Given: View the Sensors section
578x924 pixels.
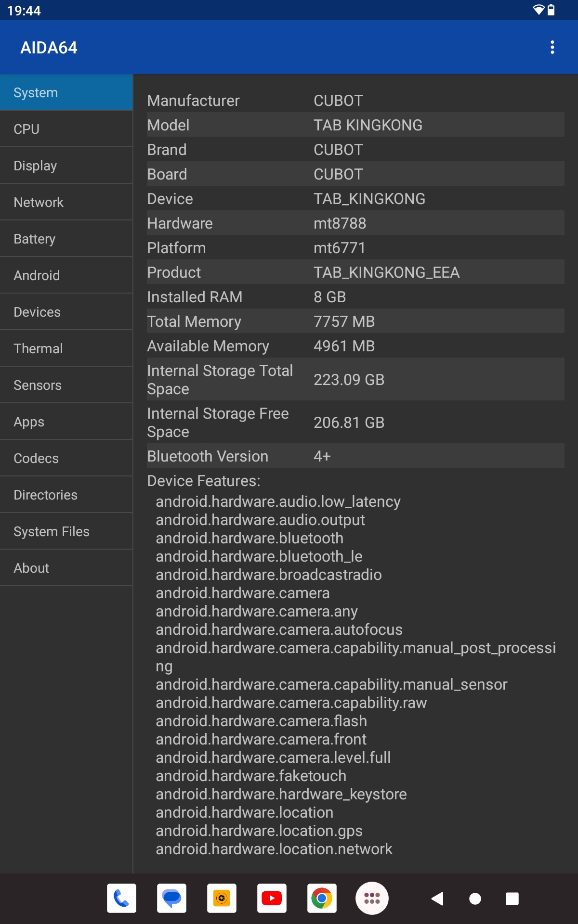Looking at the screenshot, I should (66, 385).
